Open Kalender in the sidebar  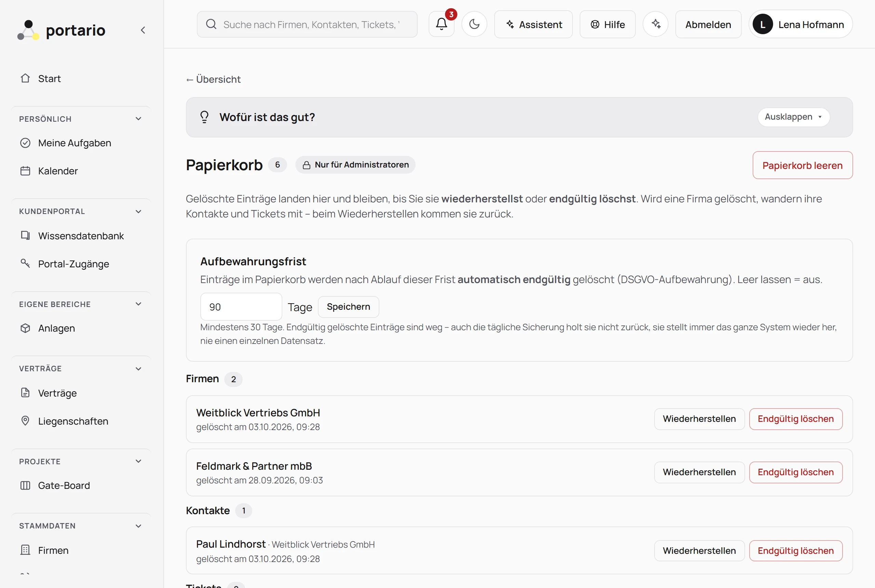(x=81, y=171)
